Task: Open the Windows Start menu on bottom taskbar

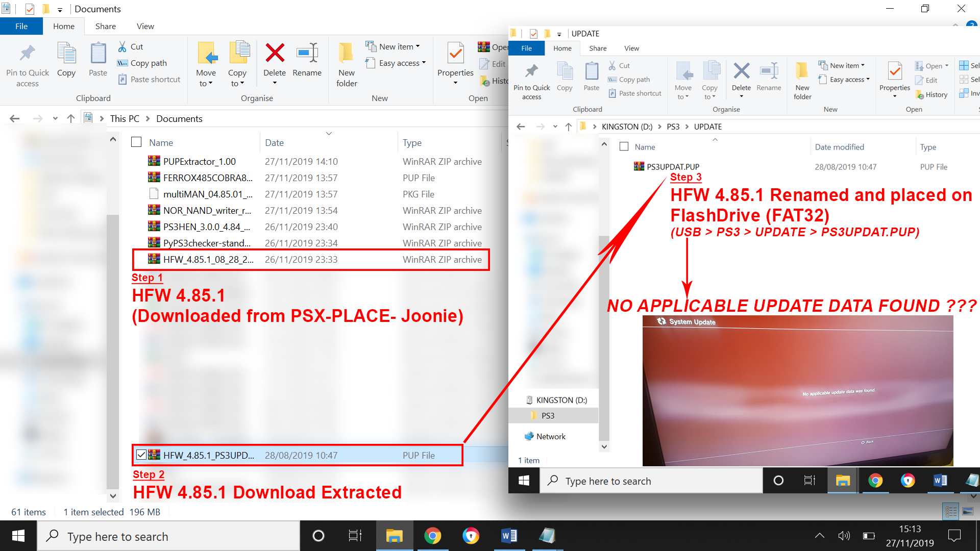Action: point(18,536)
